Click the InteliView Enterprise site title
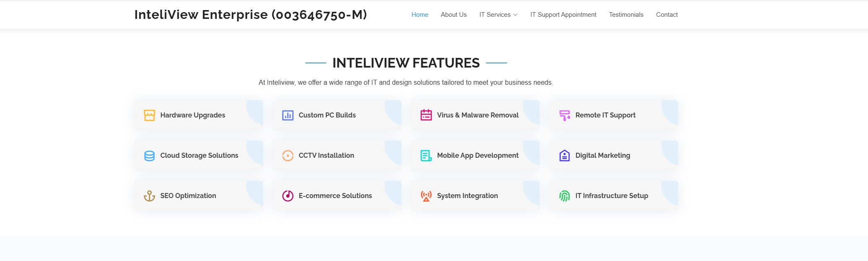868x261 pixels. pyautogui.click(x=251, y=15)
